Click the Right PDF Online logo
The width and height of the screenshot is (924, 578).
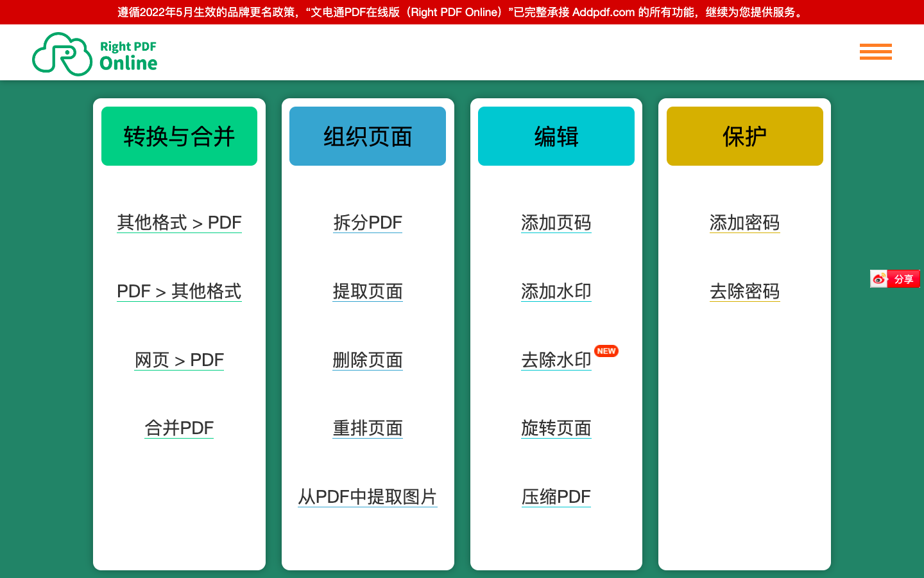tap(94, 54)
